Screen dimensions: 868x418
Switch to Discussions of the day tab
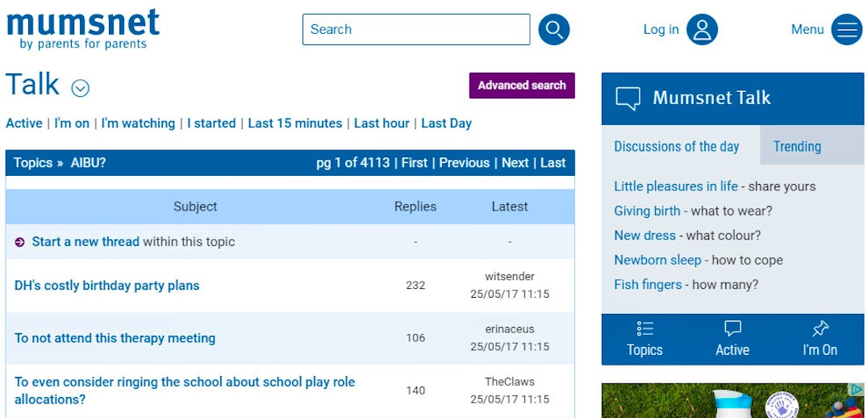[x=677, y=147]
